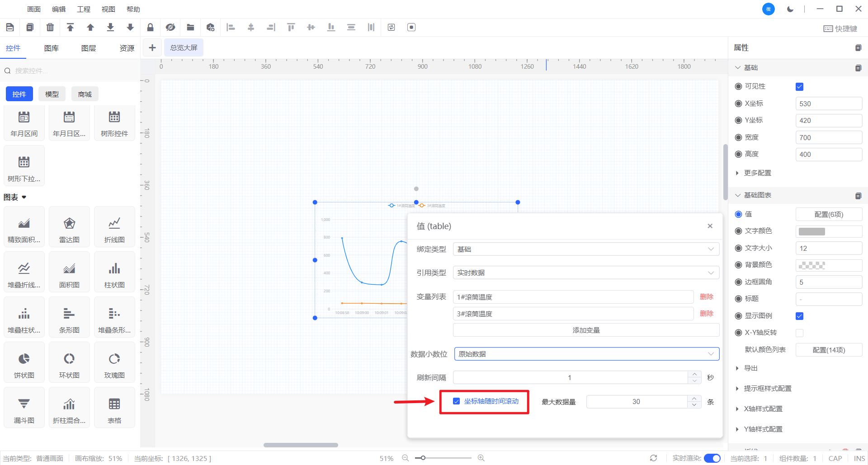The image size is (868, 465).
Task: Switch off the 实时渲染 toggle
Action: [x=712, y=458]
